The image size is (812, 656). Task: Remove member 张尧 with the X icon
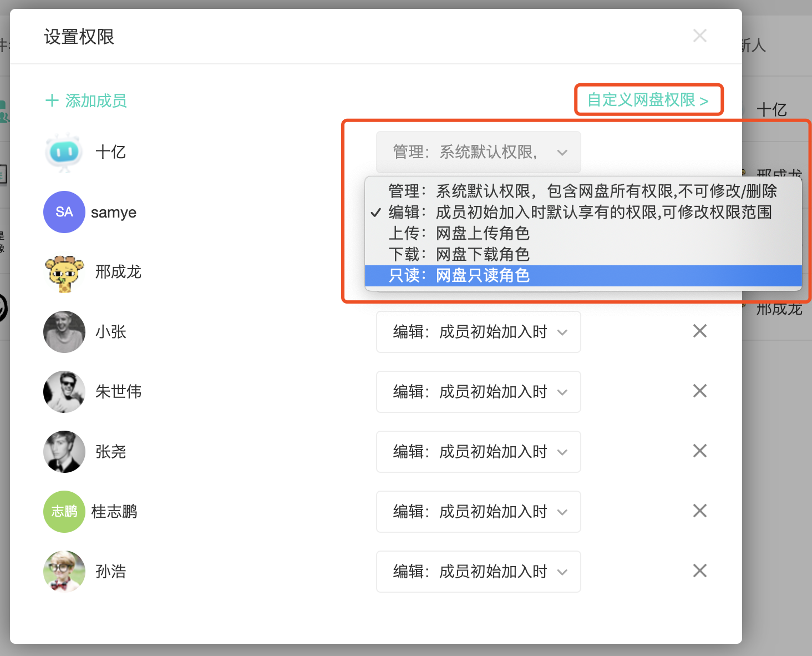click(700, 451)
